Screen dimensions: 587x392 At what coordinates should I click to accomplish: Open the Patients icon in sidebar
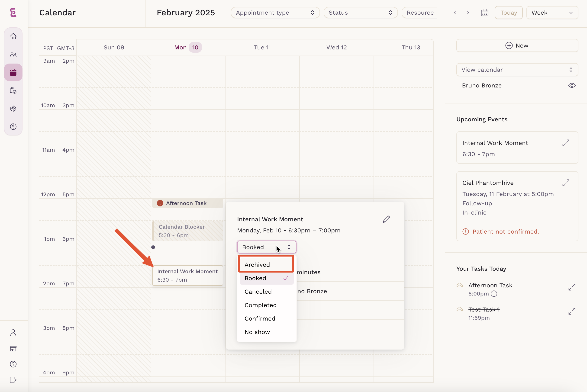(x=13, y=55)
